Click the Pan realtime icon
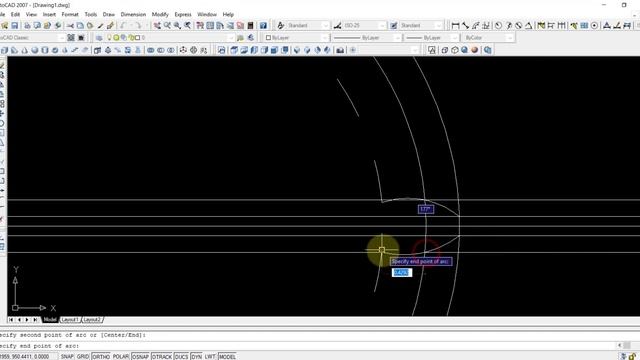This screenshot has width=640, height=360. coord(157,25)
